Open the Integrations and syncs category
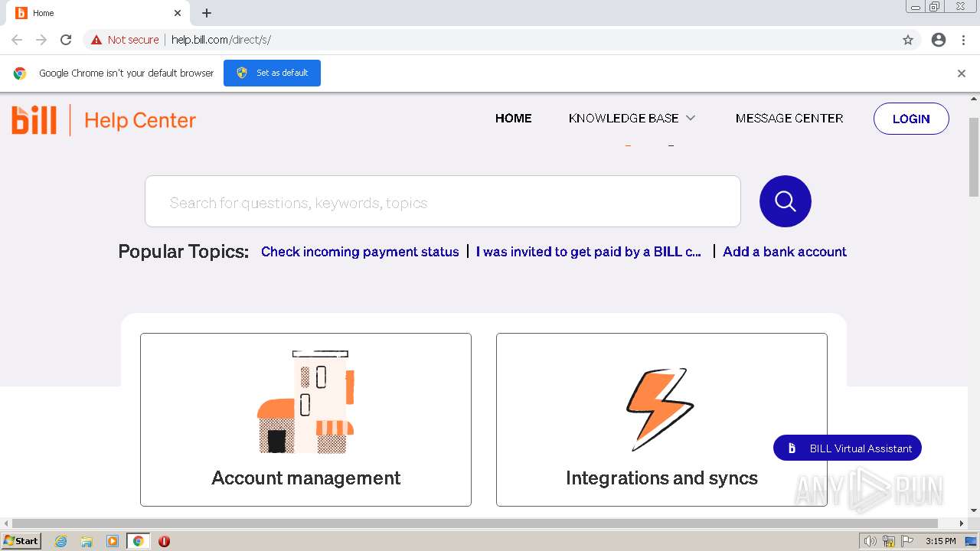Viewport: 980px width, 551px height. tap(661, 419)
